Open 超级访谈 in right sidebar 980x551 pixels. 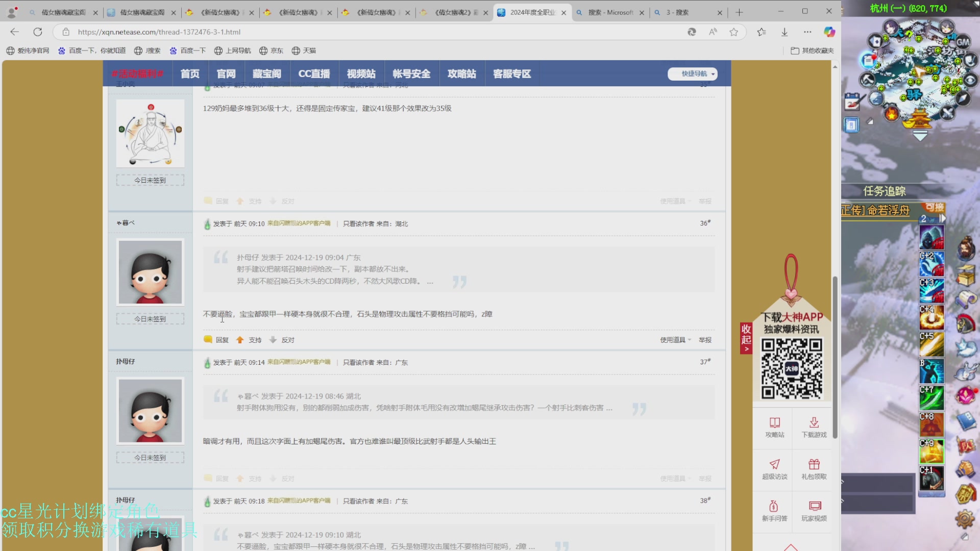click(x=774, y=469)
